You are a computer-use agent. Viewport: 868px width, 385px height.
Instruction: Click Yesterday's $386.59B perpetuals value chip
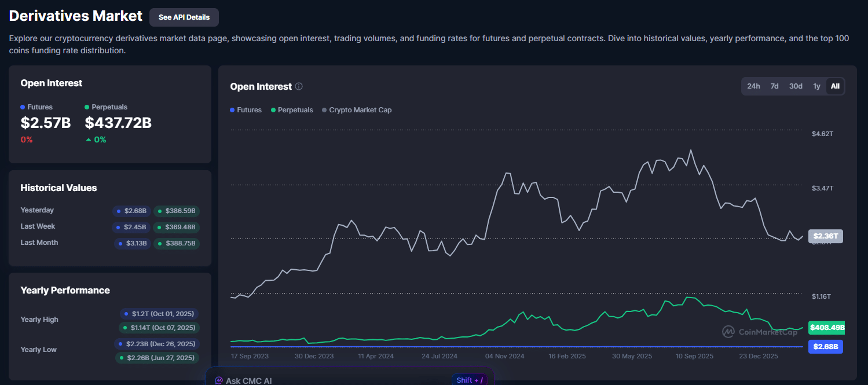pyautogui.click(x=177, y=211)
